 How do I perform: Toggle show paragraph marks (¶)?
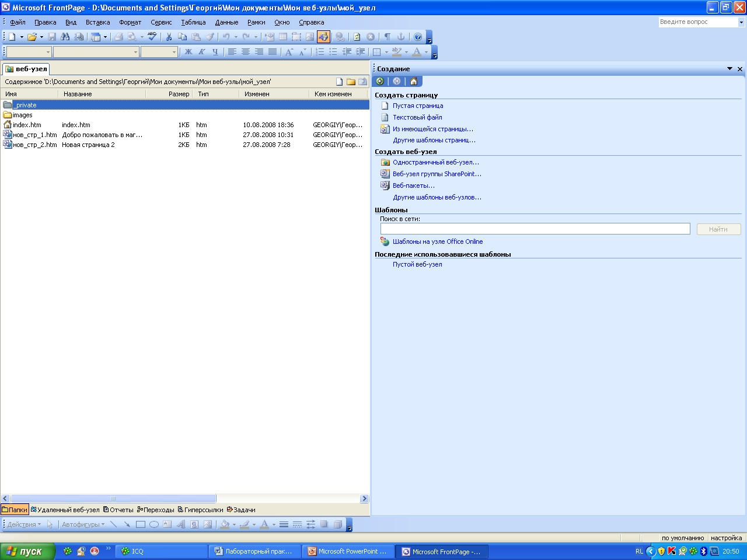[387, 37]
